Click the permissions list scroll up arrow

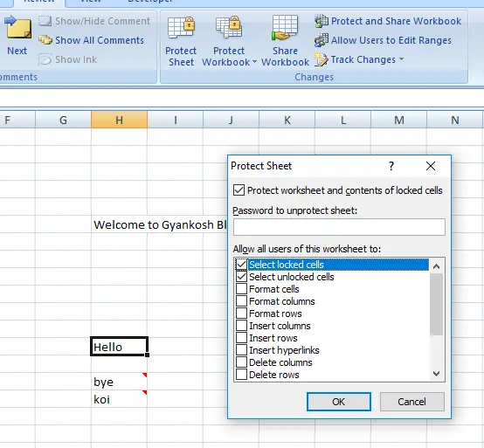pos(436,266)
